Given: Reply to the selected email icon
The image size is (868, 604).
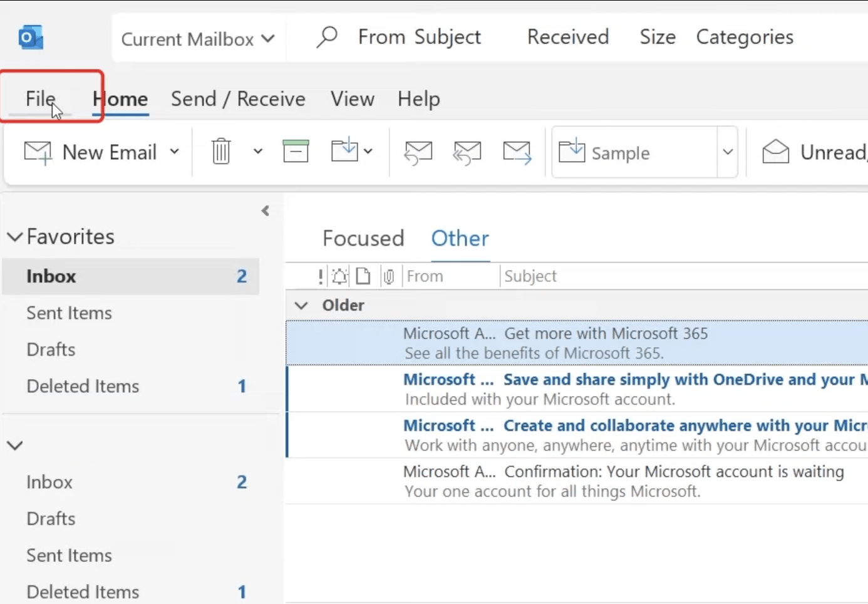Looking at the screenshot, I should (418, 152).
